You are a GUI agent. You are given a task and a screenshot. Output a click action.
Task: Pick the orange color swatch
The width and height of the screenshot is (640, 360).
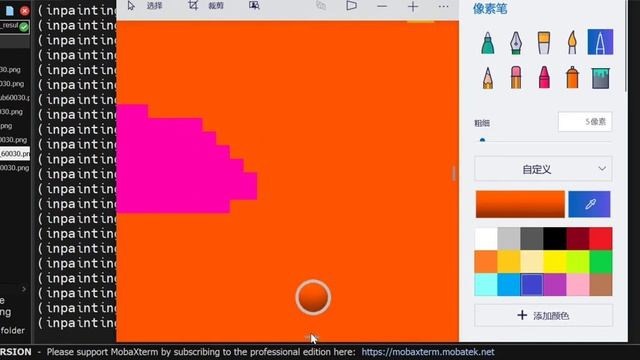tap(486, 262)
